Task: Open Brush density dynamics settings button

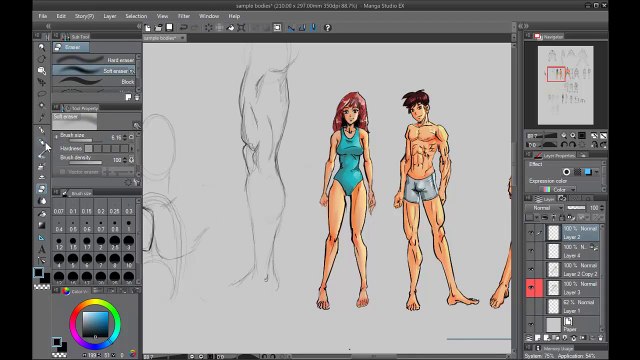Action: 131,160
